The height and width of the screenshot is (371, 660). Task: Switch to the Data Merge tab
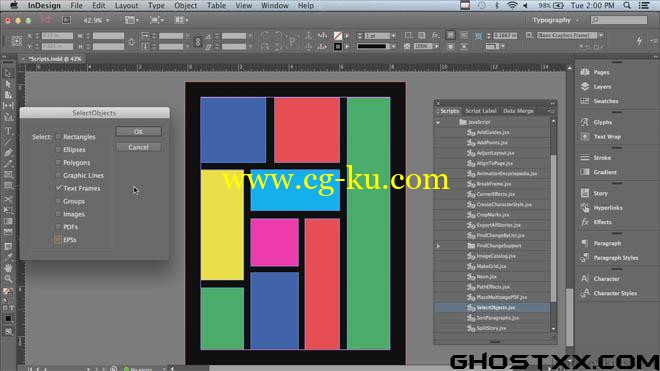[518, 111]
